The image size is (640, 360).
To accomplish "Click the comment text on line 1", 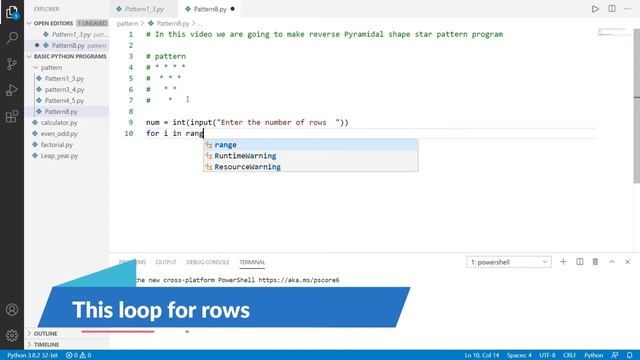I will (324, 34).
